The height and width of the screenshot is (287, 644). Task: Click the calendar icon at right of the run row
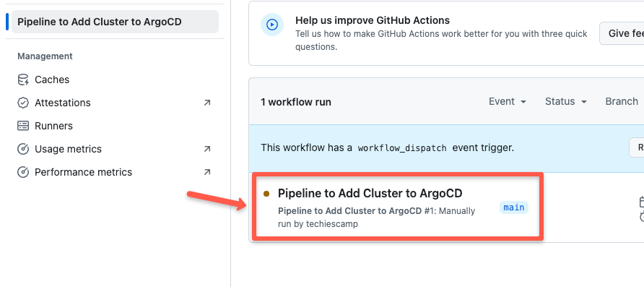point(642,202)
